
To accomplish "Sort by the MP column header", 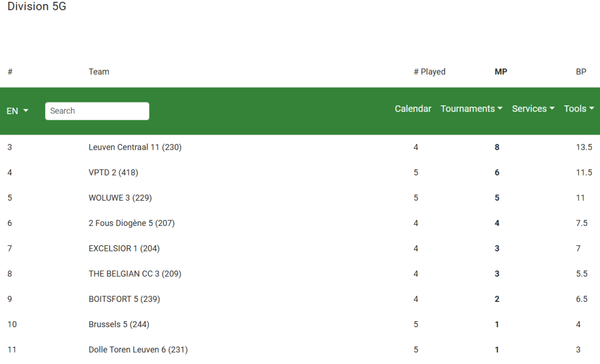I will click(500, 72).
